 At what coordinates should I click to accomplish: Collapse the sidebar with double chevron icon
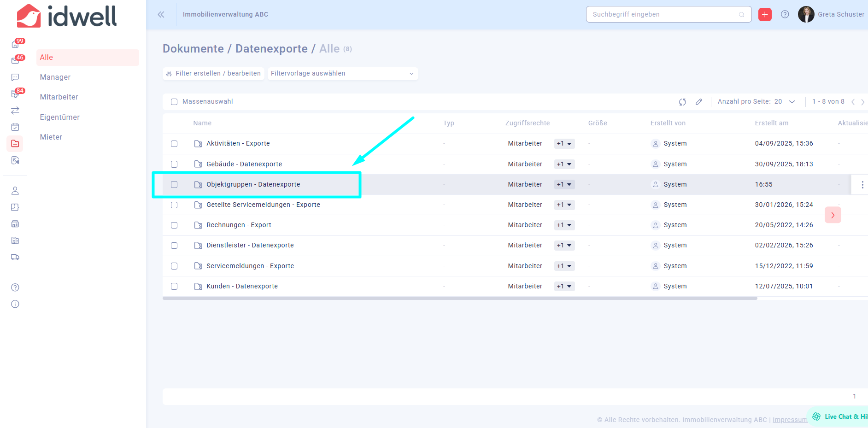pos(161,14)
